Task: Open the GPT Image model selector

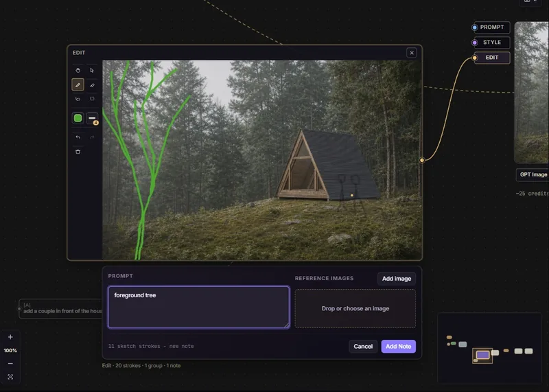Action: coord(533,174)
